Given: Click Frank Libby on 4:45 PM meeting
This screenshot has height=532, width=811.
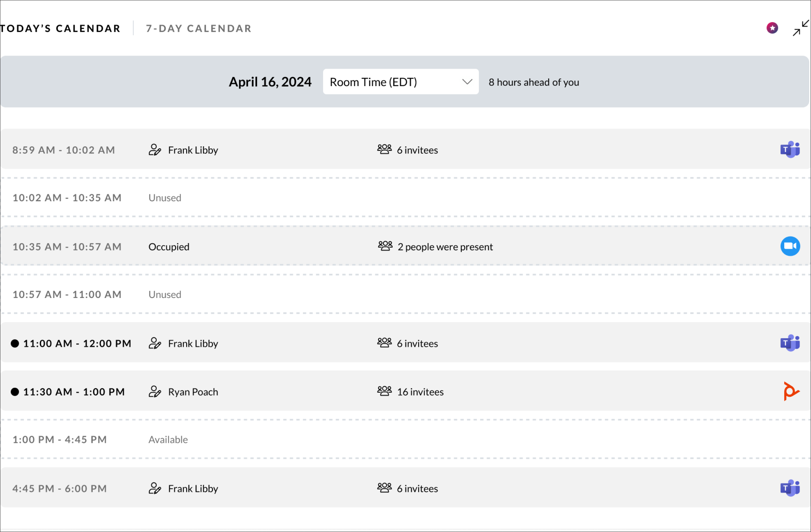Looking at the screenshot, I should (x=193, y=489).
